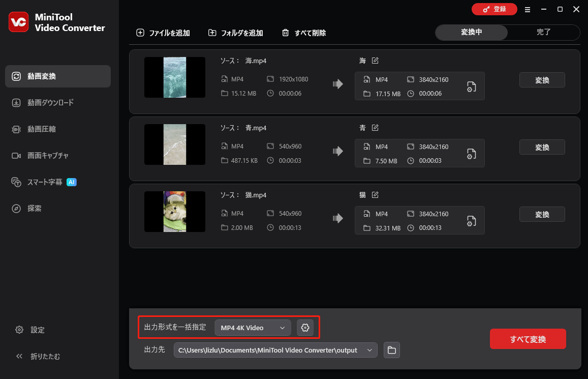
Task: Open the hamburger menu near the title bar
Action: point(528,9)
